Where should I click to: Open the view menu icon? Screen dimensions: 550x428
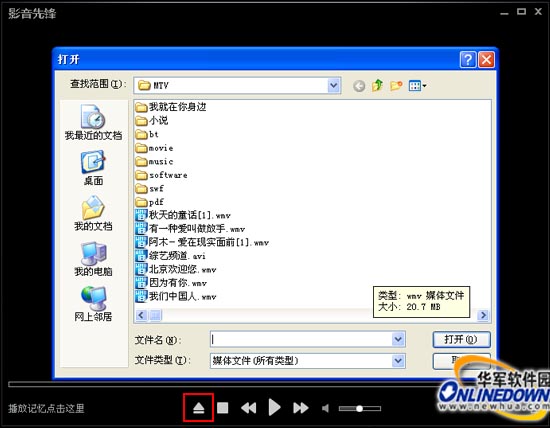(x=417, y=85)
